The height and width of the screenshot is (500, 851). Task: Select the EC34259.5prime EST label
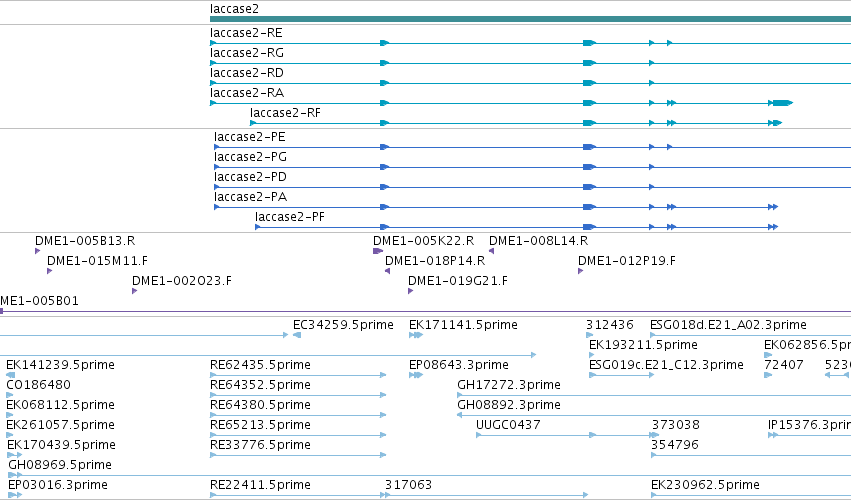[343, 325]
